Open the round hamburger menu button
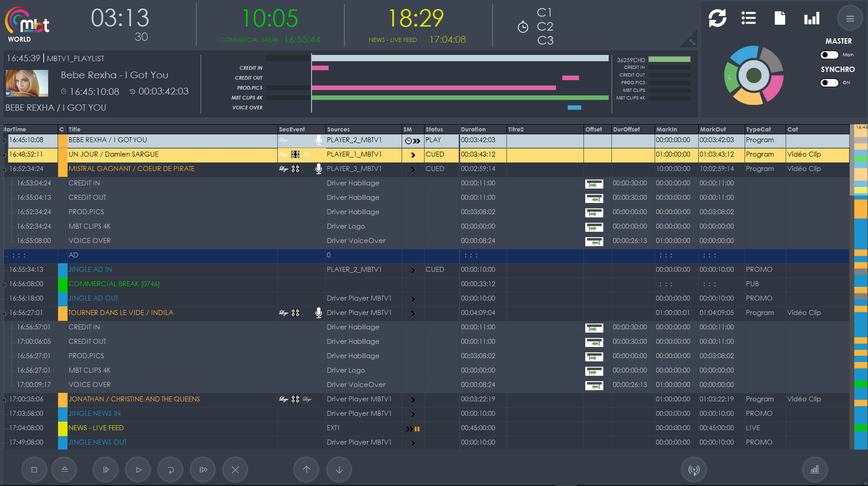Viewport: 868px width, 486px height. point(850,18)
